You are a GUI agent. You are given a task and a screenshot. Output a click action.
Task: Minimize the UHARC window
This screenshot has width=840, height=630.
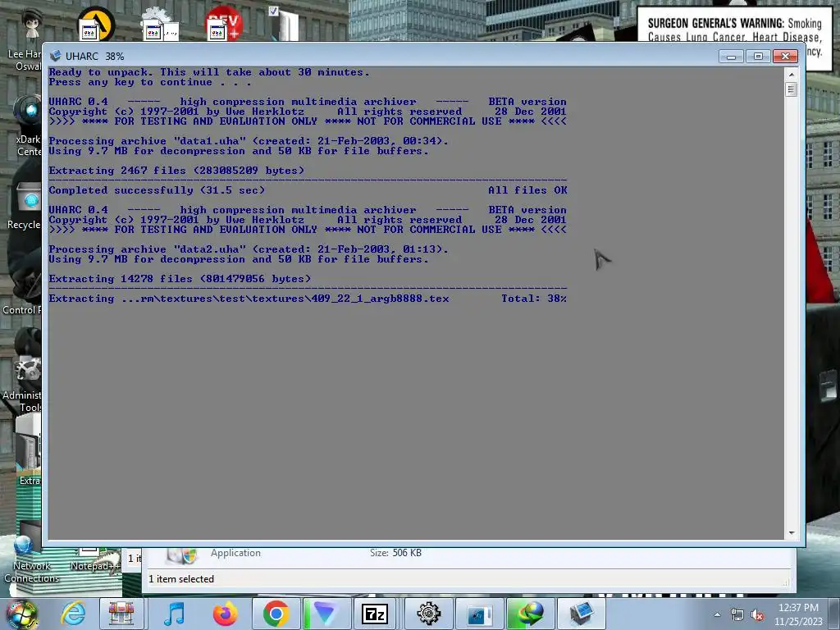731,56
